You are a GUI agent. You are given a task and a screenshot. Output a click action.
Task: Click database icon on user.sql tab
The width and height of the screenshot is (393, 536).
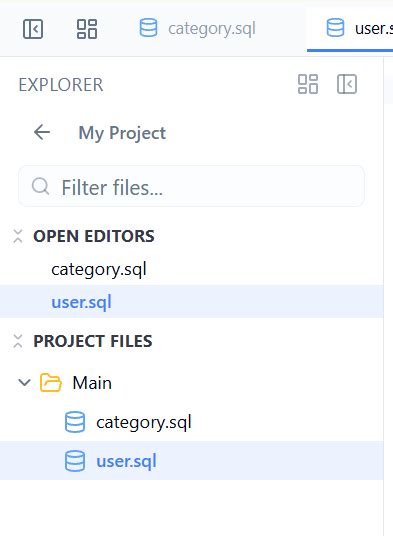(335, 28)
